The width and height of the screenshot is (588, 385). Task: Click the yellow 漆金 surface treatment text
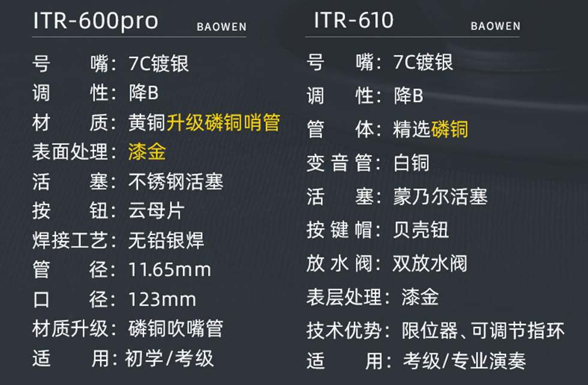(x=147, y=152)
